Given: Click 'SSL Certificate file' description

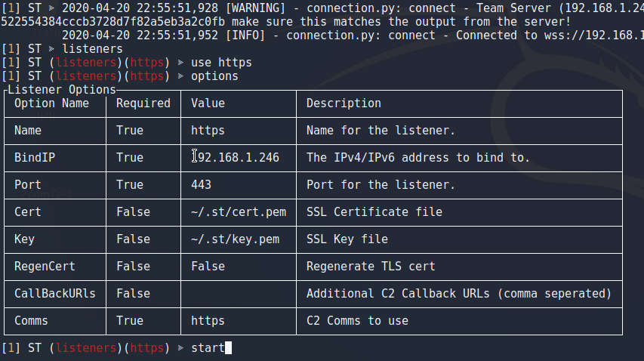Looking at the screenshot, I should [374, 211].
